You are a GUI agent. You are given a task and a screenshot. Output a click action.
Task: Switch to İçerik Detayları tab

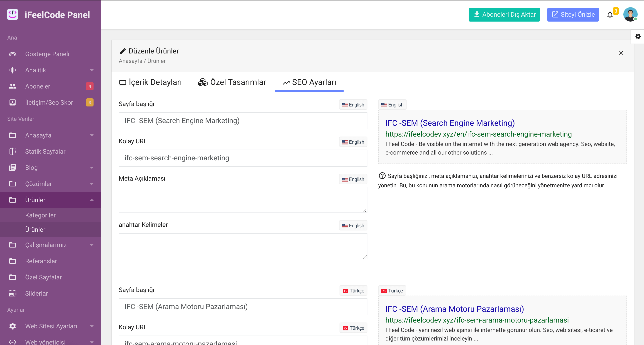pos(150,82)
